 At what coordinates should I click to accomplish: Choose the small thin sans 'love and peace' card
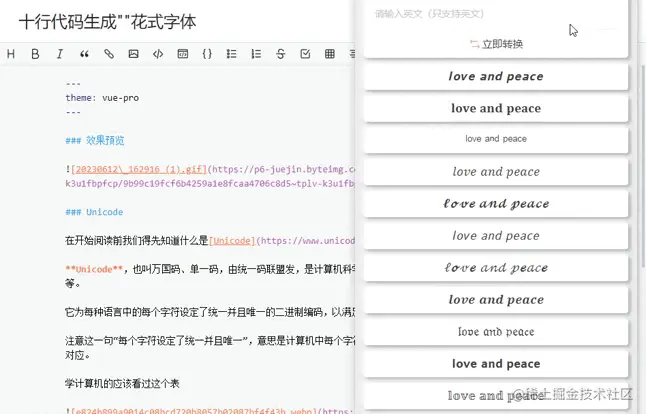pyautogui.click(x=496, y=139)
